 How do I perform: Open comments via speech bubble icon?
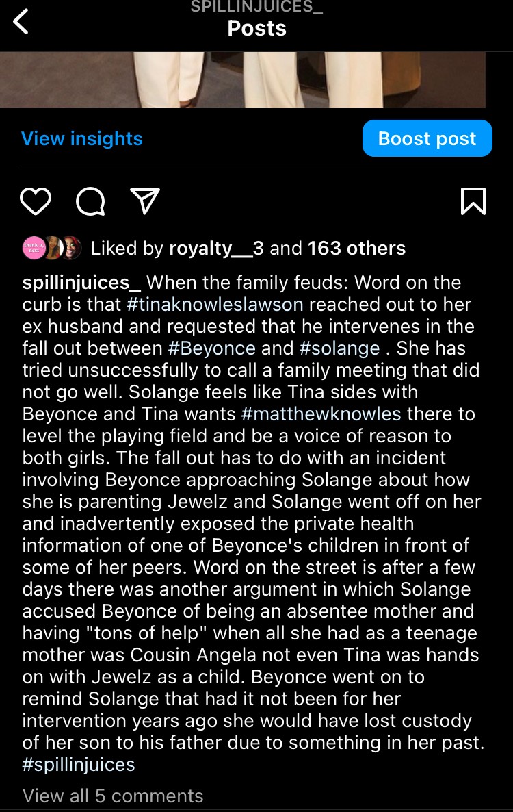tap(90, 201)
